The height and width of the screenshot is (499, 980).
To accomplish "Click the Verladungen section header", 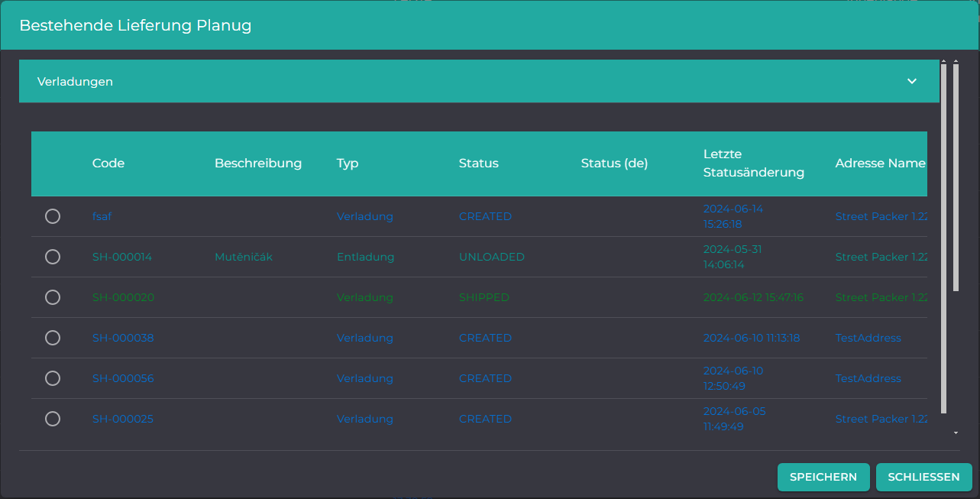I will coord(479,81).
